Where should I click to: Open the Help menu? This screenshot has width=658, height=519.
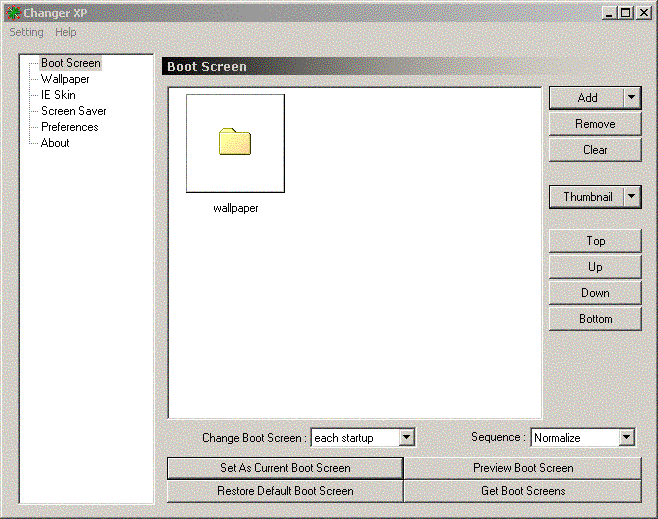pyautogui.click(x=65, y=32)
